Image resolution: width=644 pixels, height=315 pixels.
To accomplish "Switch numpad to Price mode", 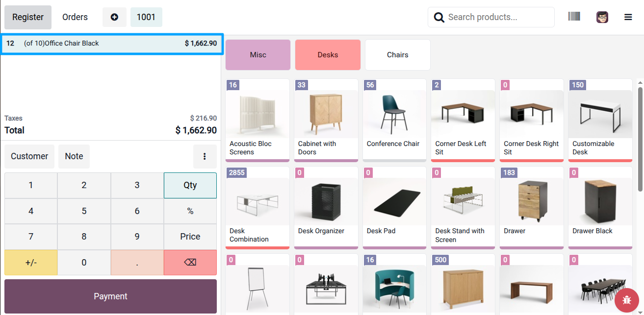I will pyautogui.click(x=190, y=236).
